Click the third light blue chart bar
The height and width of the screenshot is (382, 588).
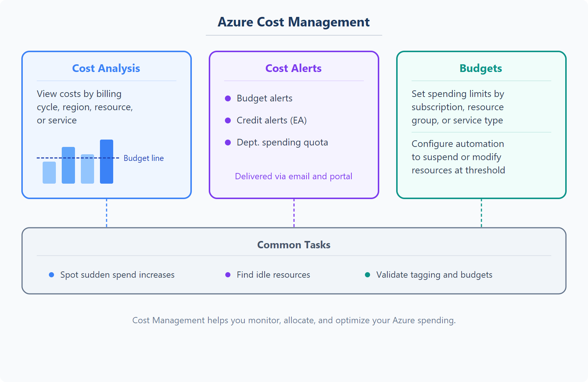87,169
